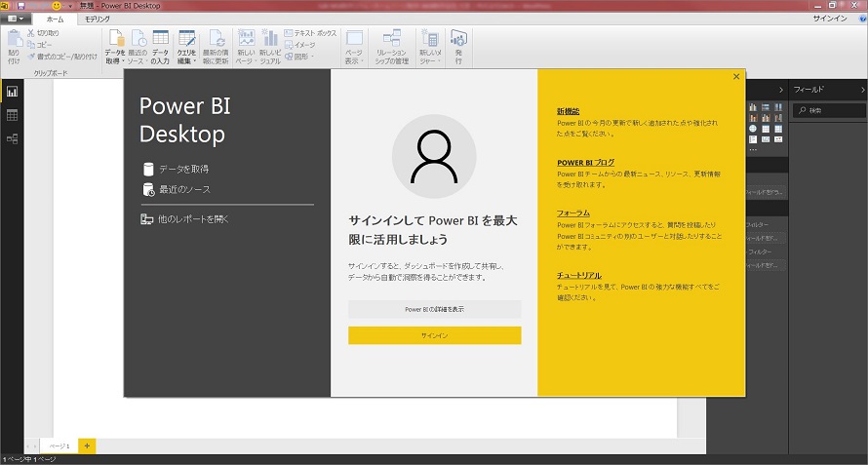Open the 新しいメジャー New Measure dropdown

pyautogui.click(x=430, y=47)
